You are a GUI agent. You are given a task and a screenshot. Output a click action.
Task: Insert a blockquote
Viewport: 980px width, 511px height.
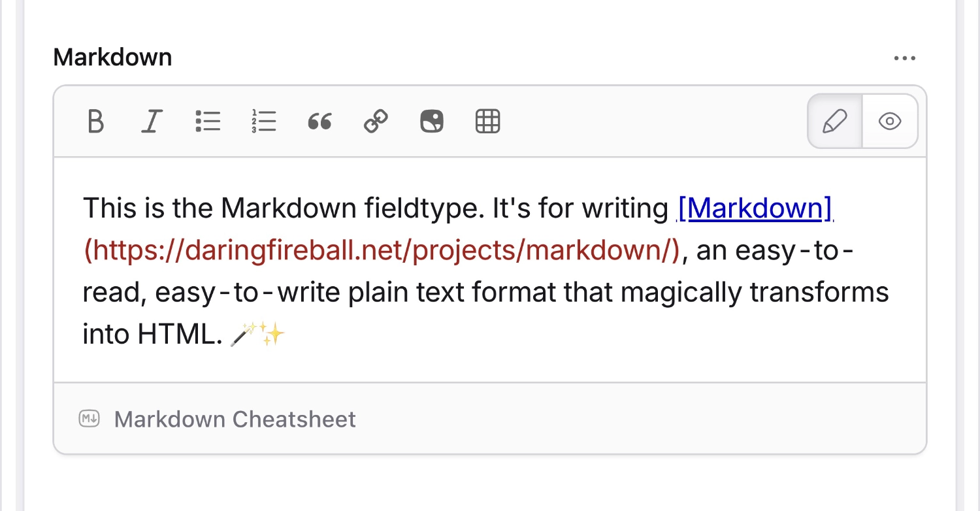point(320,121)
